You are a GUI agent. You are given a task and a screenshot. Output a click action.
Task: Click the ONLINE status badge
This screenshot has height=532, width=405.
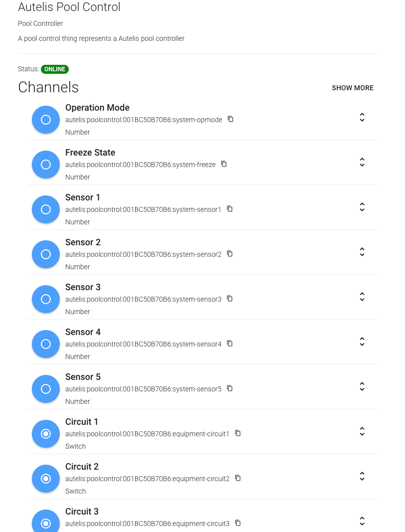click(55, 69)
